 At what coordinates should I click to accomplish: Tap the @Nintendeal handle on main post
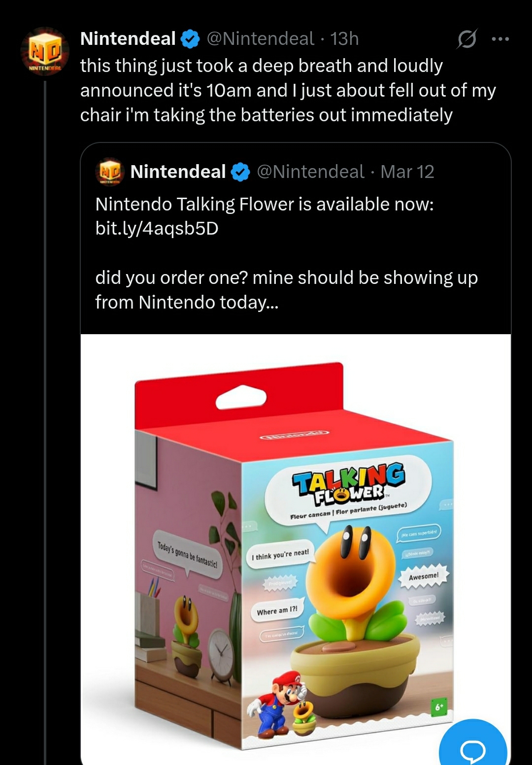click(260, 38)
